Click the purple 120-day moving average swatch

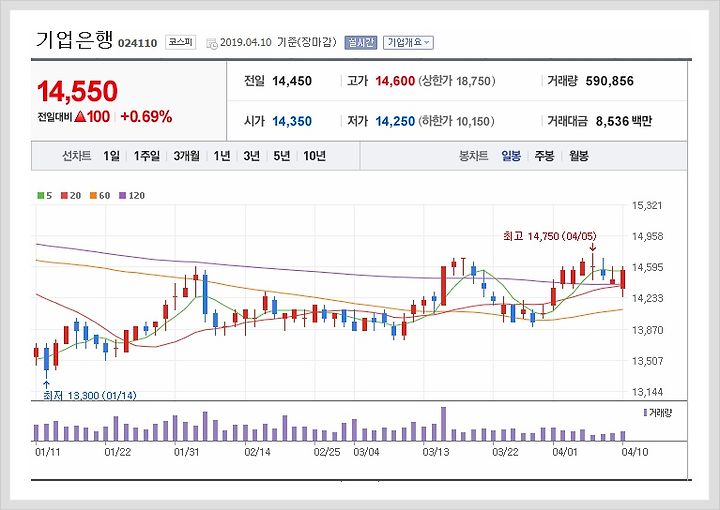coord(122,196)
